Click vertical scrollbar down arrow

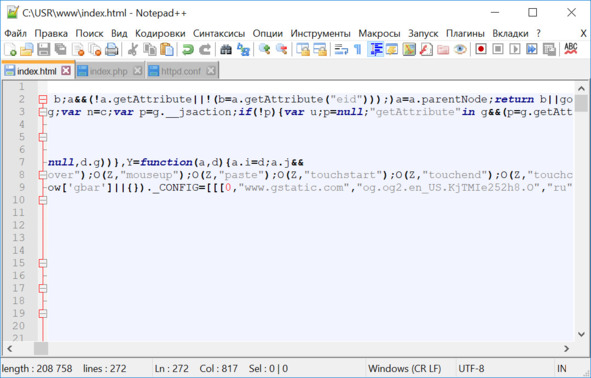581,334
